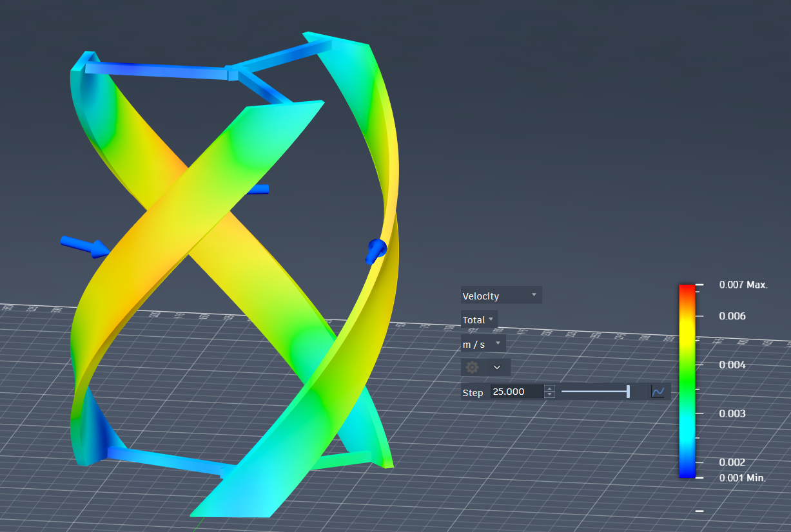Image resolution: width=791 pixels, height=532 pixels.
Task: Open the Velocity result type dropdown
Action: [x=501, y=296]
